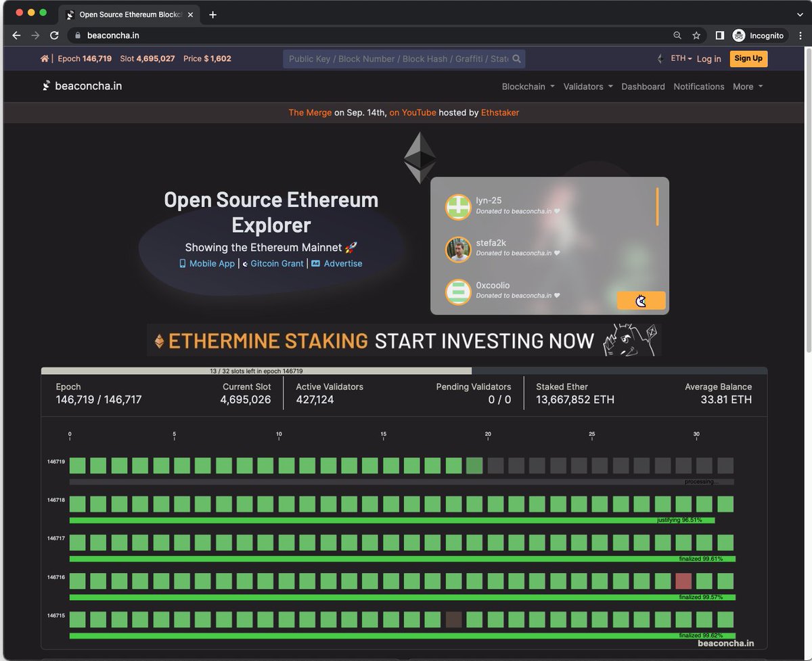Open Gitcoin Grant link
The image size is (812, 661).
tap(277, 263)
